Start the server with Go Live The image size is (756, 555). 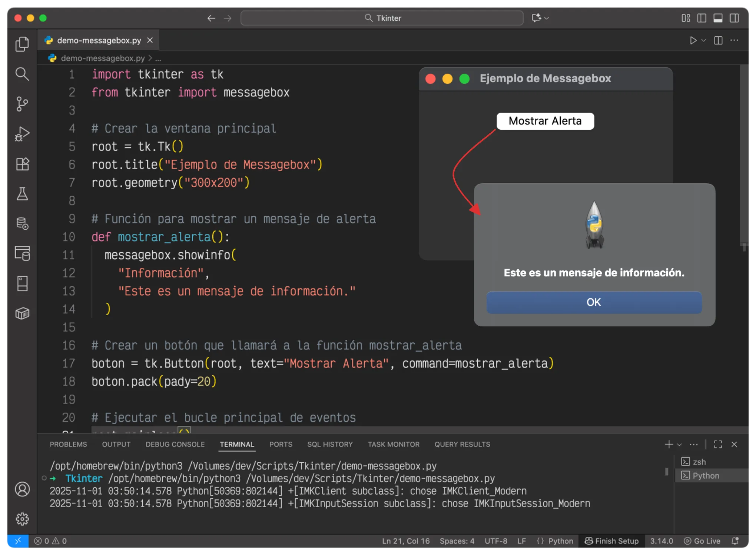[702, 541]
